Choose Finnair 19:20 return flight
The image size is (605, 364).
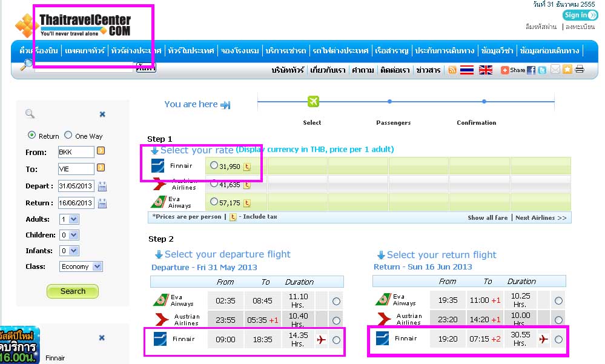[558, 339]
